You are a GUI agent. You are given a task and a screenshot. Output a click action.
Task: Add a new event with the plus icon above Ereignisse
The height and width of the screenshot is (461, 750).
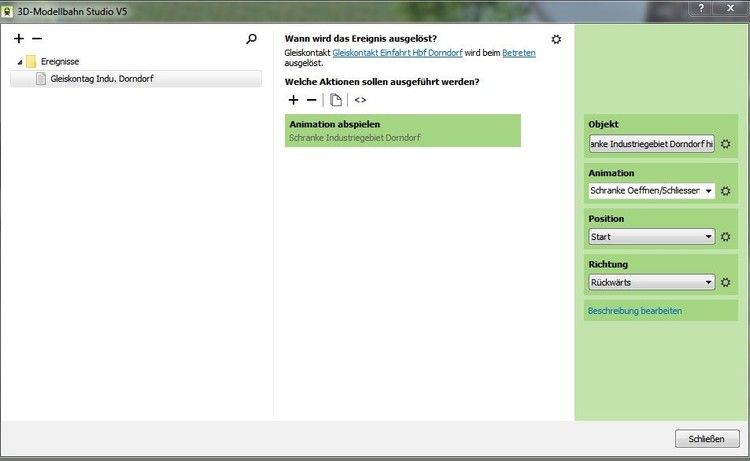(x=19, y=38)
